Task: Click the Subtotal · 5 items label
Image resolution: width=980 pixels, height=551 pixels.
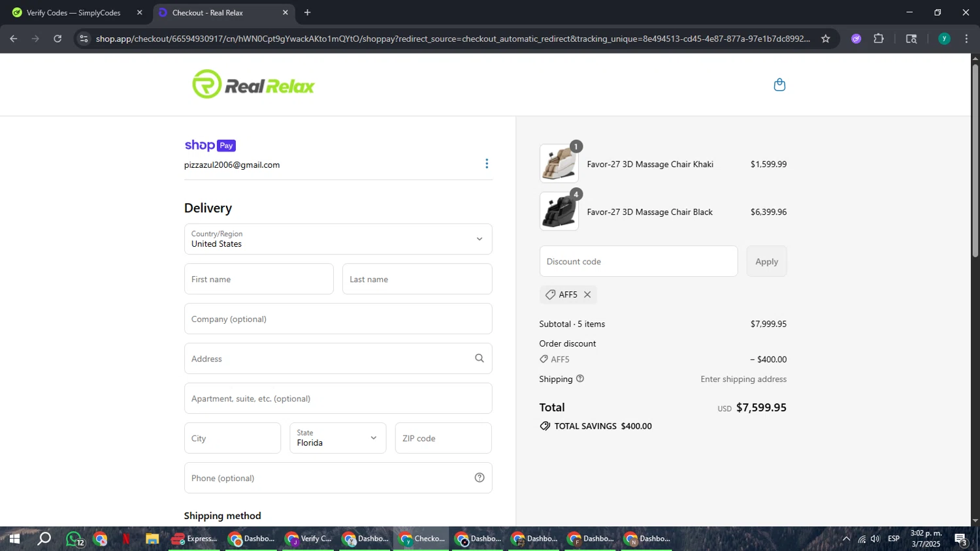Action: (572, 324)
